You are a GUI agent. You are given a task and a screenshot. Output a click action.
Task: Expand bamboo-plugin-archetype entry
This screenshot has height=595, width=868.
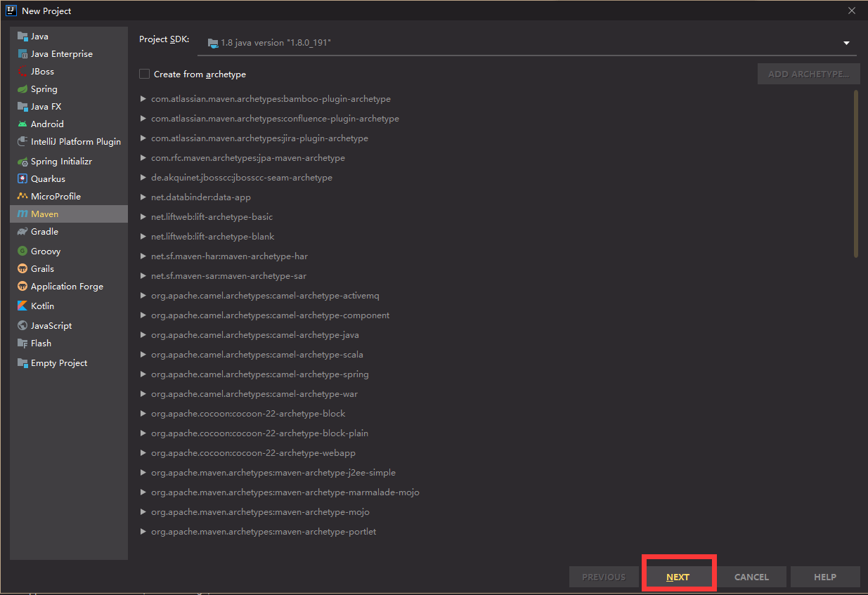click(143, 99)
